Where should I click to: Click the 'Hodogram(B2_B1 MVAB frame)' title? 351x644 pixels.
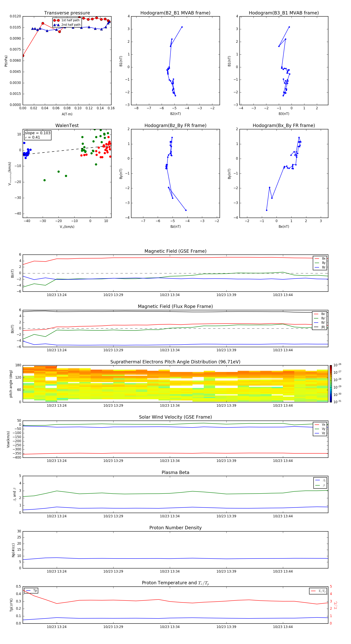coord(175,13)
